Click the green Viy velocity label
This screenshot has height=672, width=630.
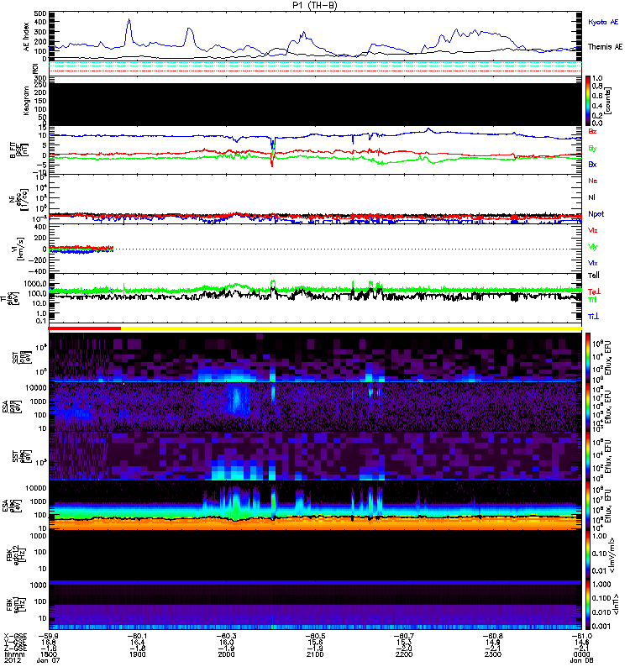(x=593, y=247)
